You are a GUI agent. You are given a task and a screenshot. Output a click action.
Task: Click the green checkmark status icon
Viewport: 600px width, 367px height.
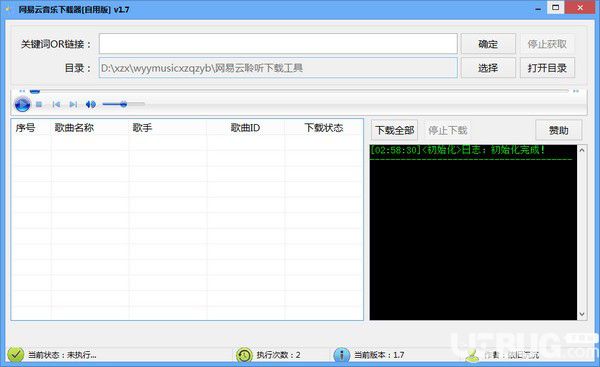click(x=16, y=355)
